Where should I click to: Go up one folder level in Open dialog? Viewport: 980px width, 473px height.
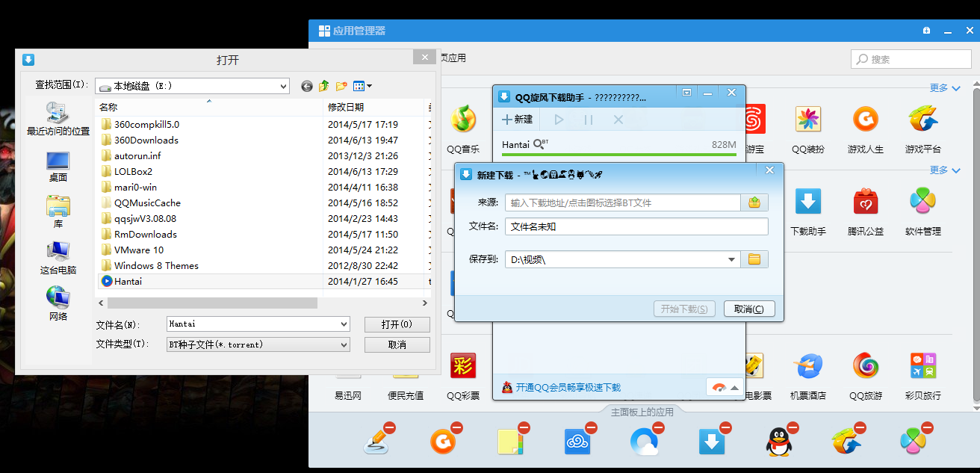(324, 87)
